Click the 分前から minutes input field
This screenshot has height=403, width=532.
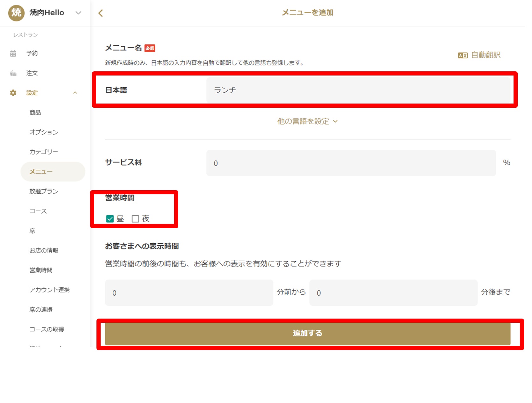point(189,293)
